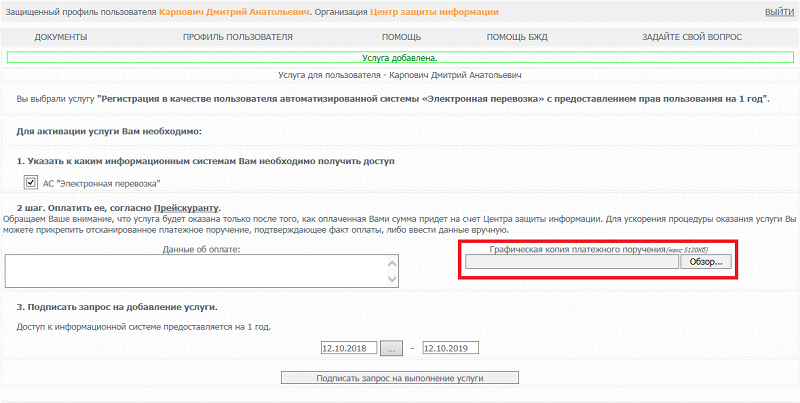Toggle the АС "Электронная перевозка" checkbox
800x403 pixels.
31,182
